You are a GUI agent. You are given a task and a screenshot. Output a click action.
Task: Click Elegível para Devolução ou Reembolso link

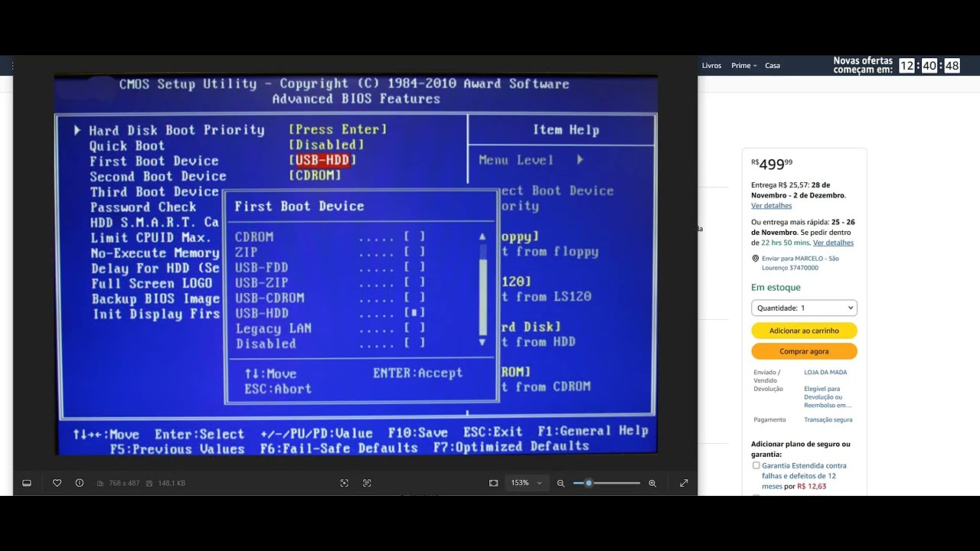(828, 397)
